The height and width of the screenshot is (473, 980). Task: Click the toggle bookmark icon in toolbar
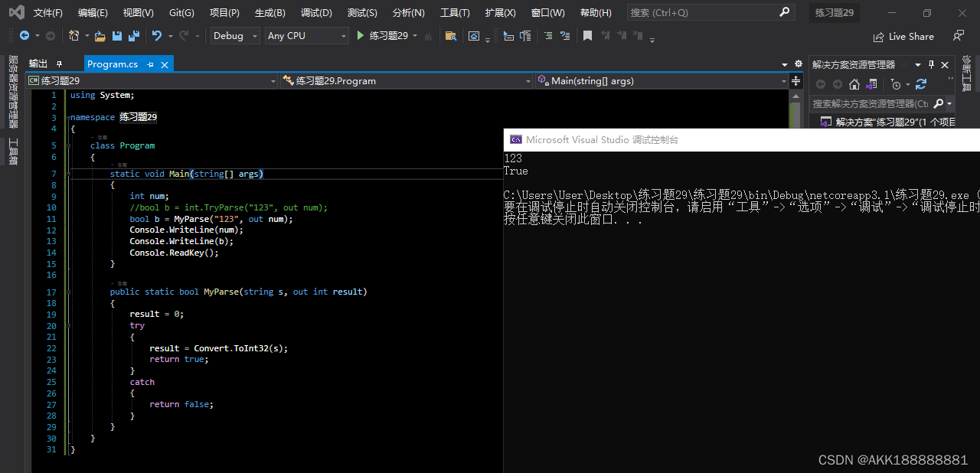[587, 36]
